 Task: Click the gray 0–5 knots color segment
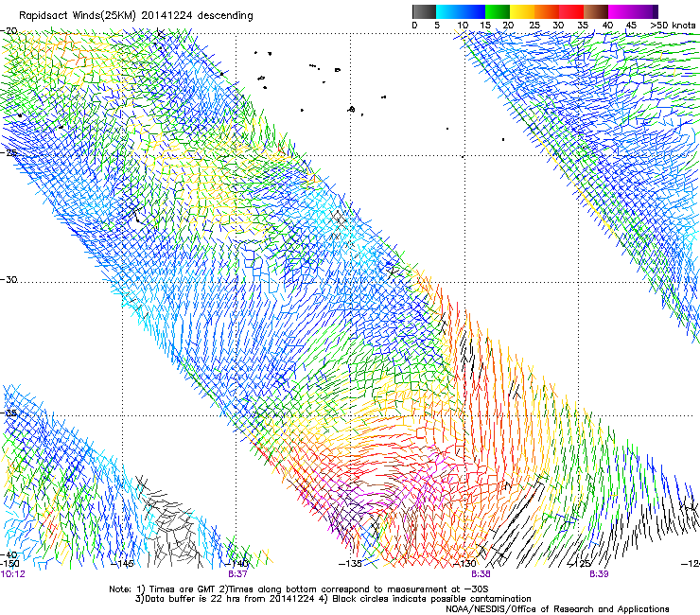pyautogui.click(x=424, y=11)
